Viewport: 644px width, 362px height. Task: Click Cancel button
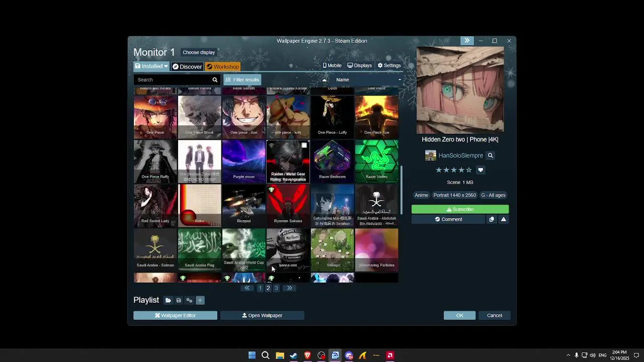tap(495, 315)
